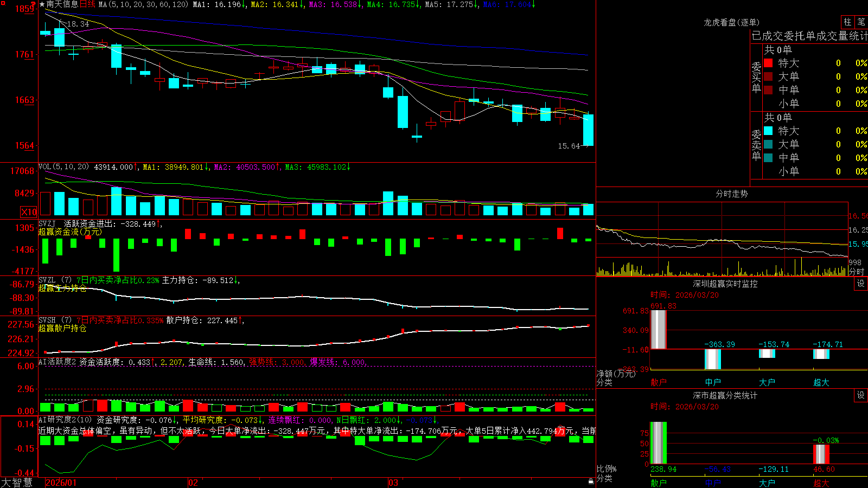Click 深市超赢分类统计 panel title
Screen dimensions: 868x488
[x=725, y=395]
